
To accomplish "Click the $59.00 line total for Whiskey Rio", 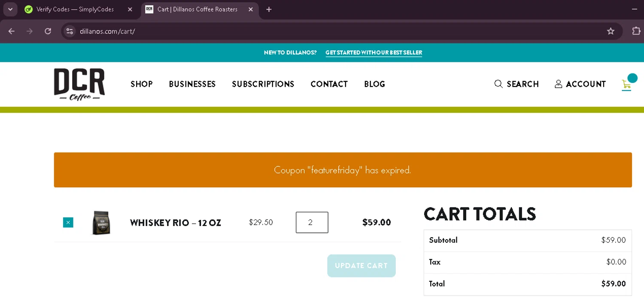I will point(377,223).
